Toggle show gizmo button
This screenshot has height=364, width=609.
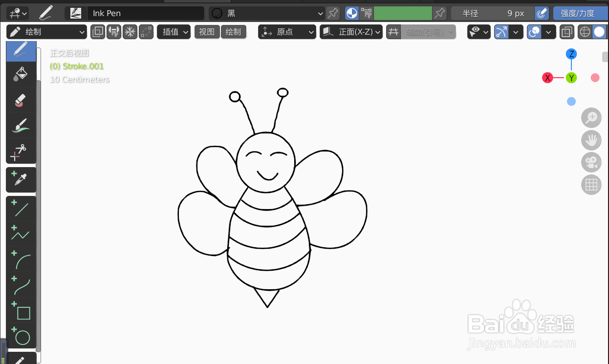point(501,32)
